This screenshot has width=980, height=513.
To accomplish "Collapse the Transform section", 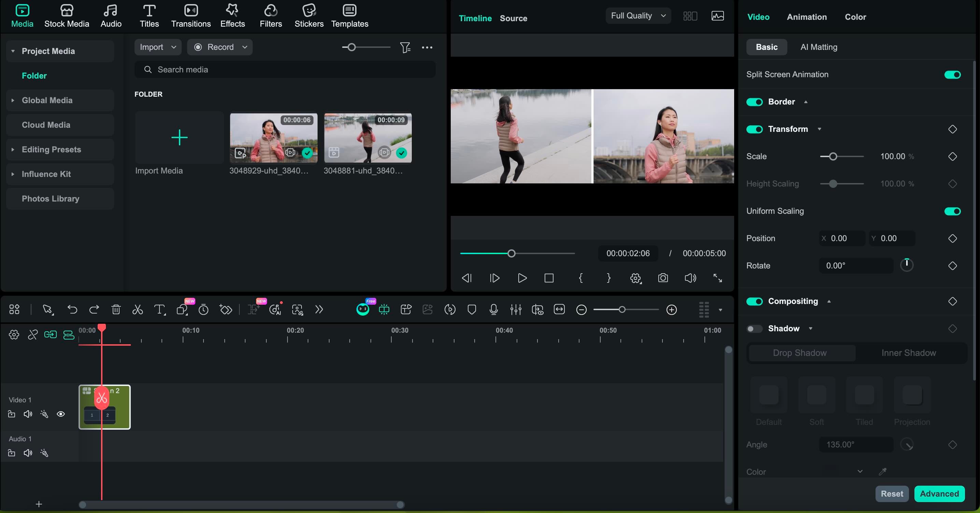I will point(820,129).
